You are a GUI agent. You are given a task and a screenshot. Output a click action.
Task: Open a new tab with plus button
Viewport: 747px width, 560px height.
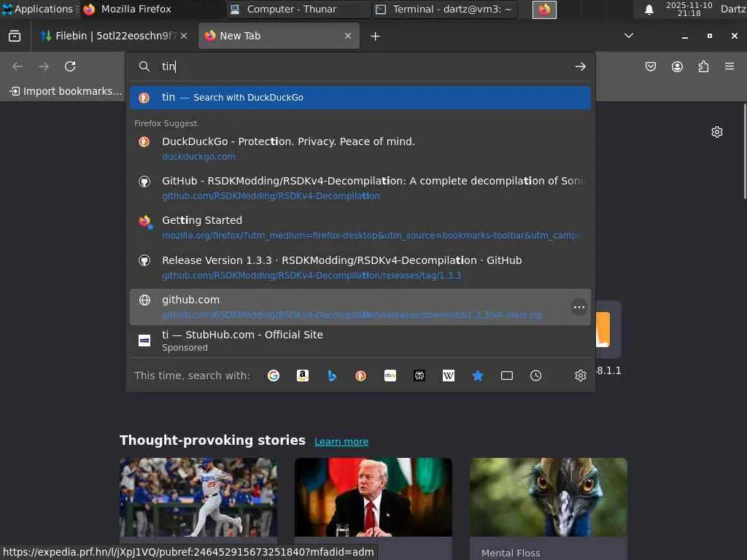tap(376, 36)
